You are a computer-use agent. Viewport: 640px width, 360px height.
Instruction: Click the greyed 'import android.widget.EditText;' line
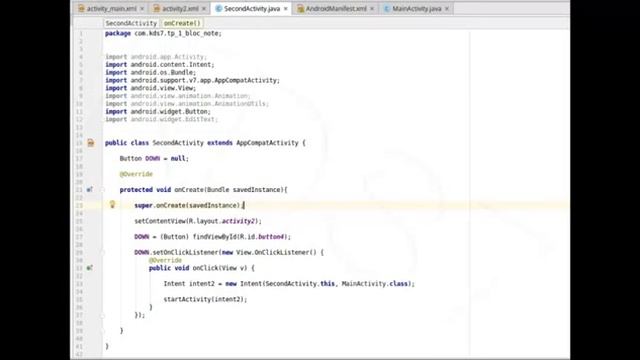click(x=162, y=119)
